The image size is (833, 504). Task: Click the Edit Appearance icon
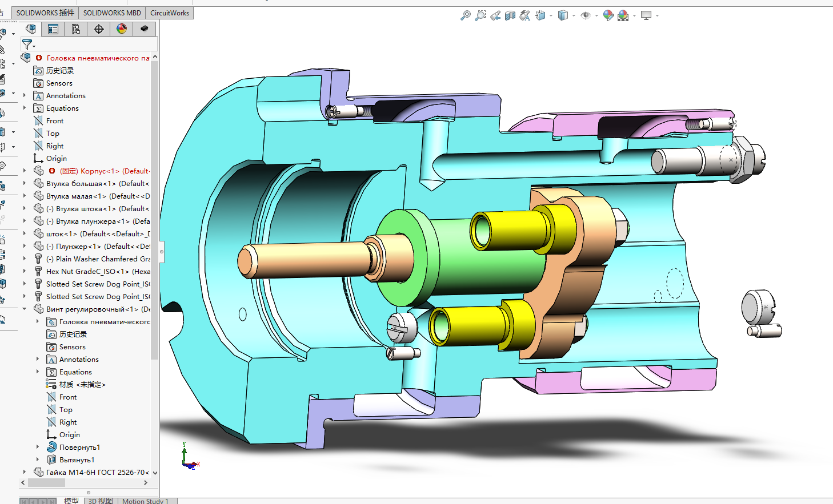coord(608,15)
